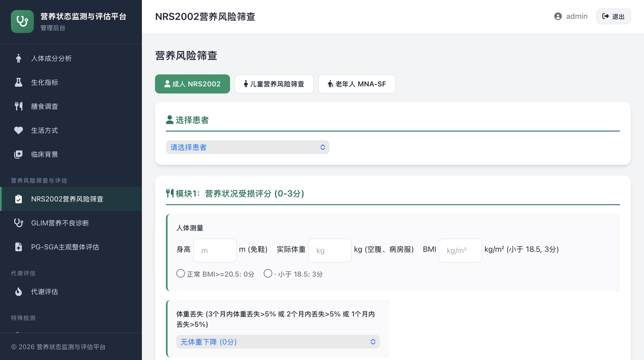Focus the BMI kg/m² input field
This screenshot has width=644, height=360.
(460, 250)
